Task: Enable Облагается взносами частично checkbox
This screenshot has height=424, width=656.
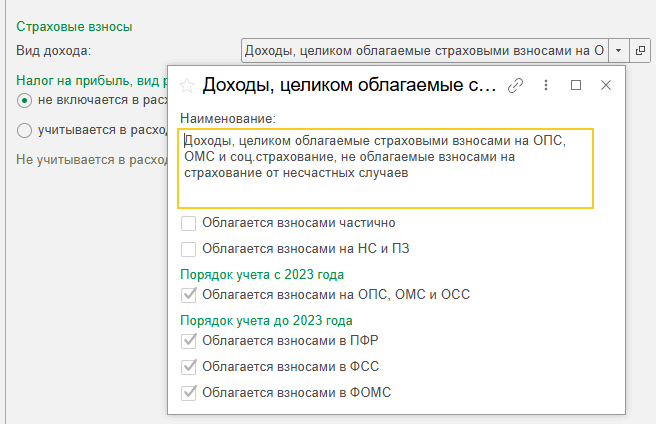Action: click(188, 223)
